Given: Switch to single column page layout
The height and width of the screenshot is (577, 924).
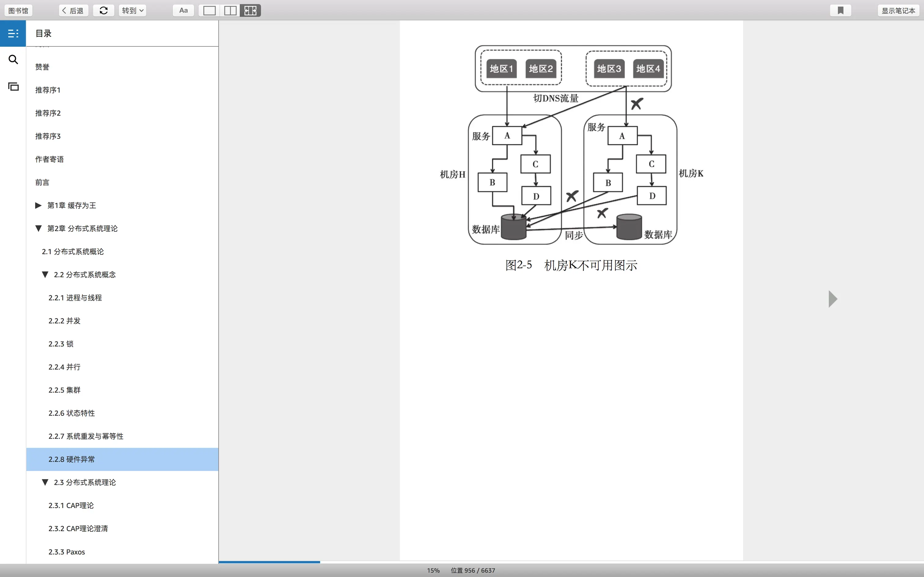Looking at the screenshot, I should [x=209, y=10].
